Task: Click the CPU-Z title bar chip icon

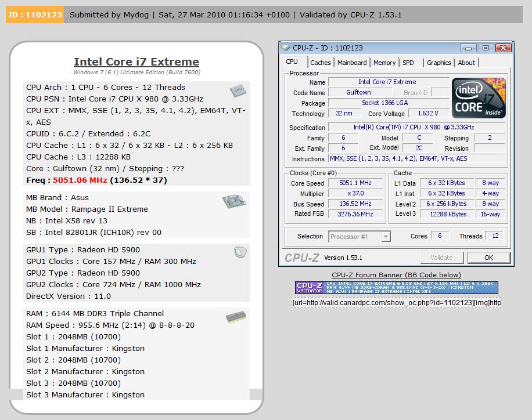Action: (x=286, y=48)
